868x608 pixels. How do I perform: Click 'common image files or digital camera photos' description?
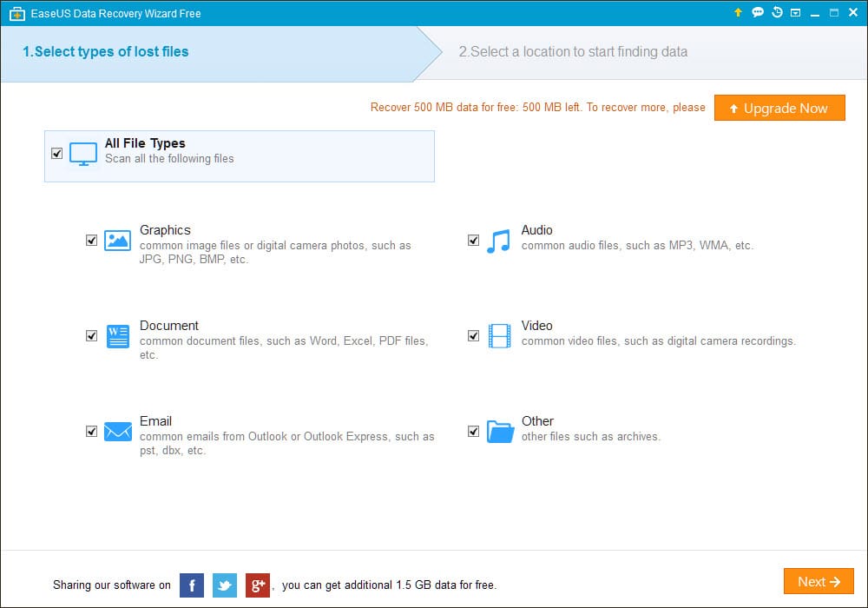pyautogui.click(x=275, y=253)
